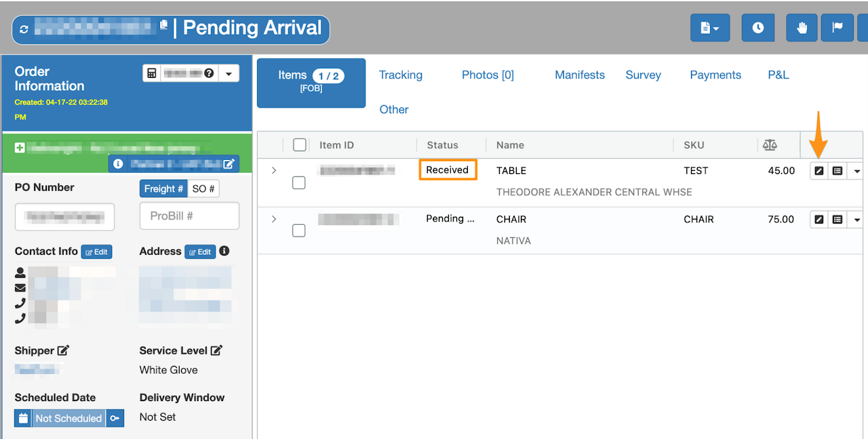Check the CHAIR item row checkbox
The image size is (868, 439).
click(298, 231)
